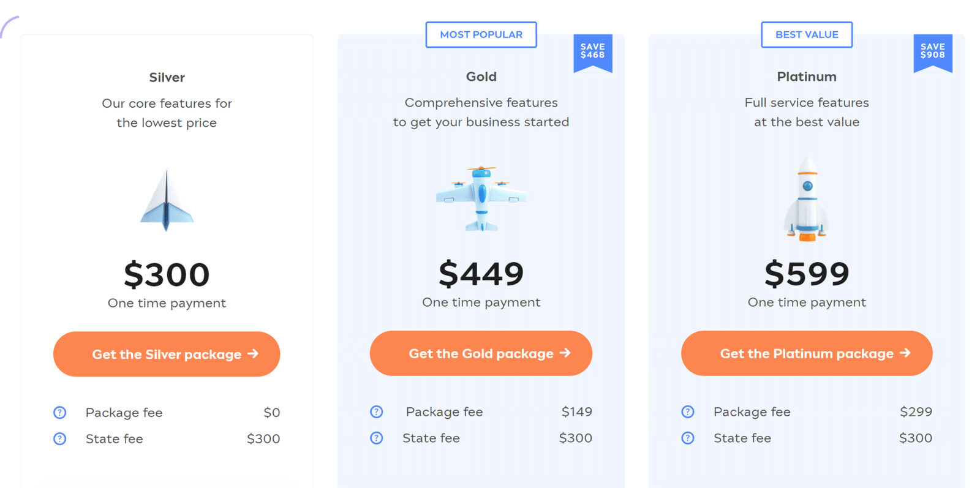
Task: Get the Platinum package
Action: [x=807, y=353]
